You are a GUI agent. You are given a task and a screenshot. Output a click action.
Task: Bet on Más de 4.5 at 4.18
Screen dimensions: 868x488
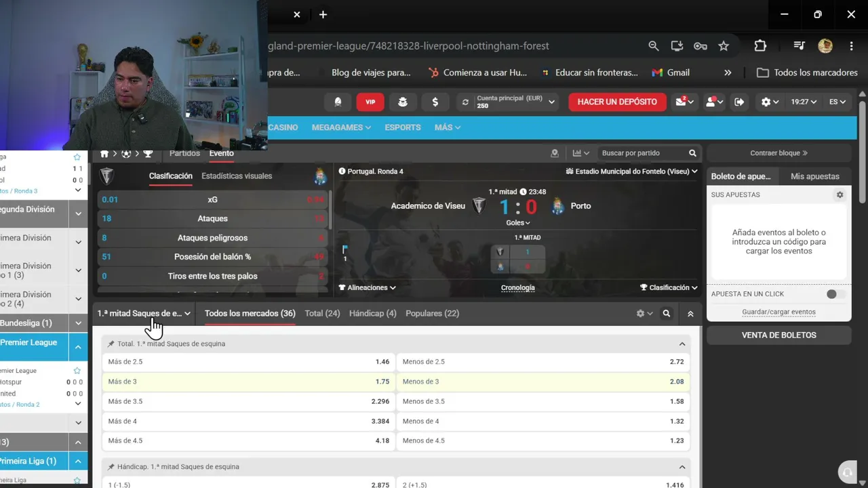[249, 441]
